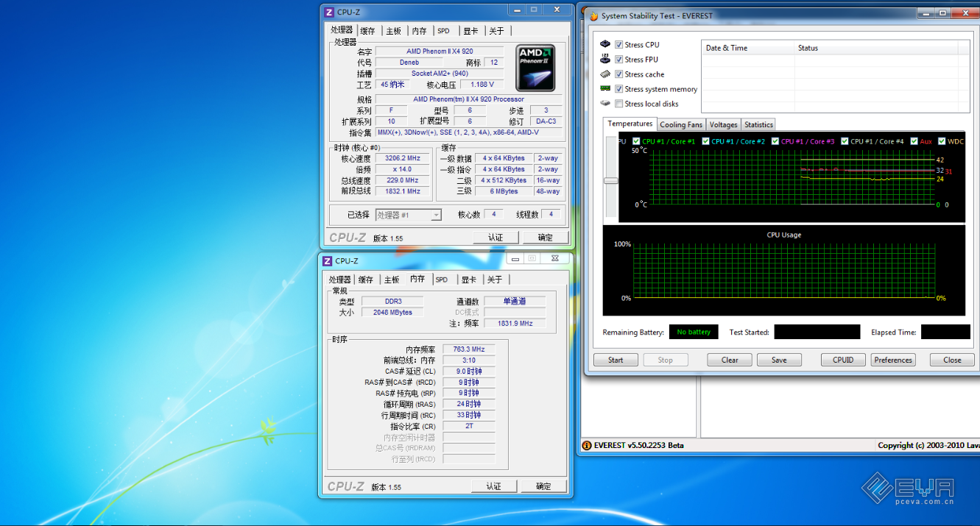Hide the Aux temperature line

click(x=914, y=141)
